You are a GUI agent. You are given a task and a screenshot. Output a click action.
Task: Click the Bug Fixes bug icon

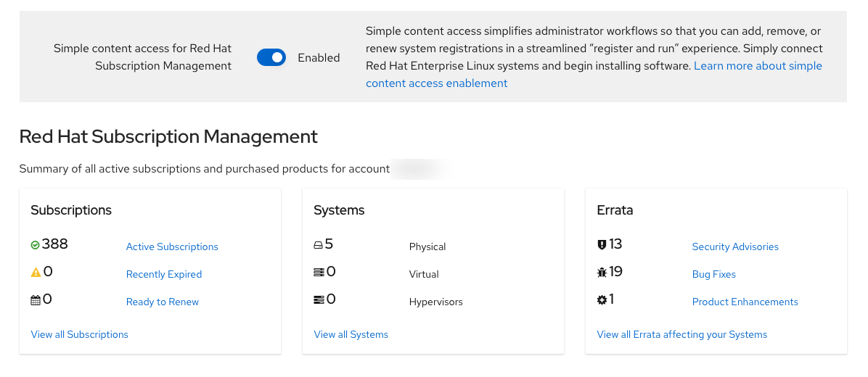[602, 273]
